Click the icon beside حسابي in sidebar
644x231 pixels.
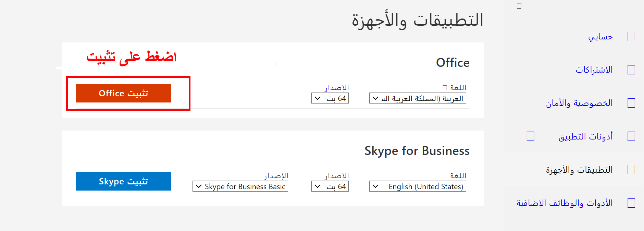[631, 37]
